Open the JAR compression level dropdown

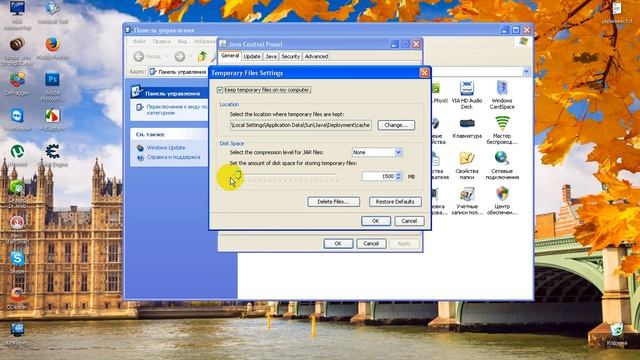[398, 152]
